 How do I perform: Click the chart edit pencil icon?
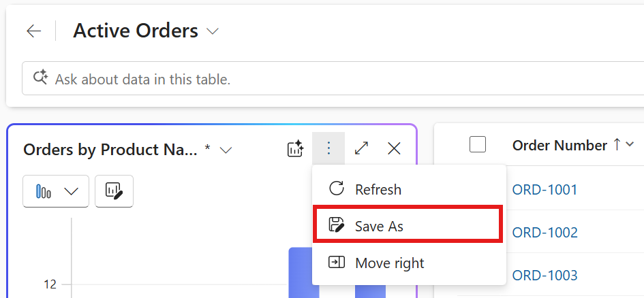[114, 191]
